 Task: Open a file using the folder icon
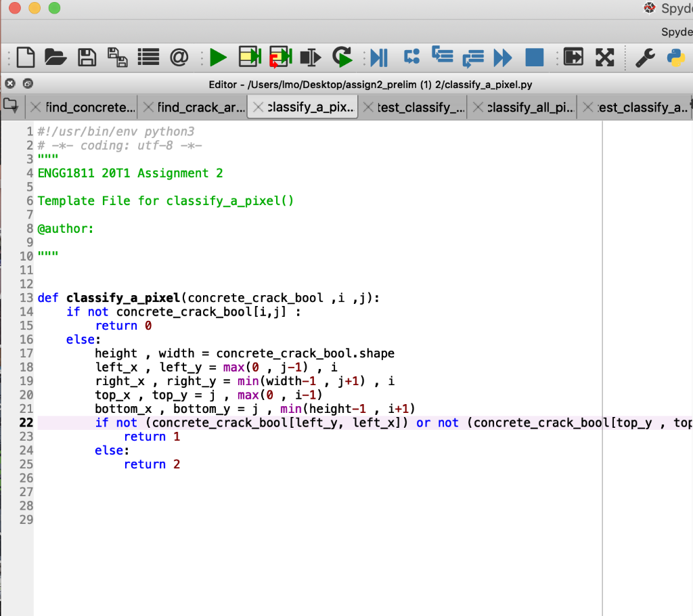pyautogui.click(x=55, y=58)
